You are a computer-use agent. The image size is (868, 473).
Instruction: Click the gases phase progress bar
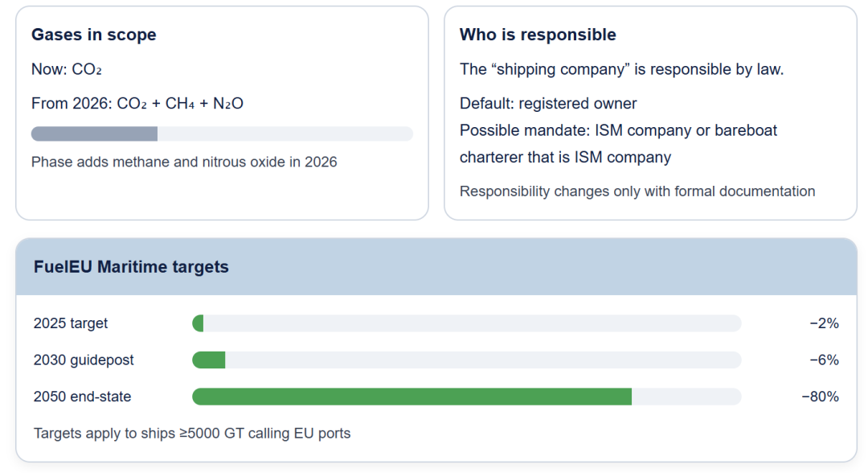(222, 134)
